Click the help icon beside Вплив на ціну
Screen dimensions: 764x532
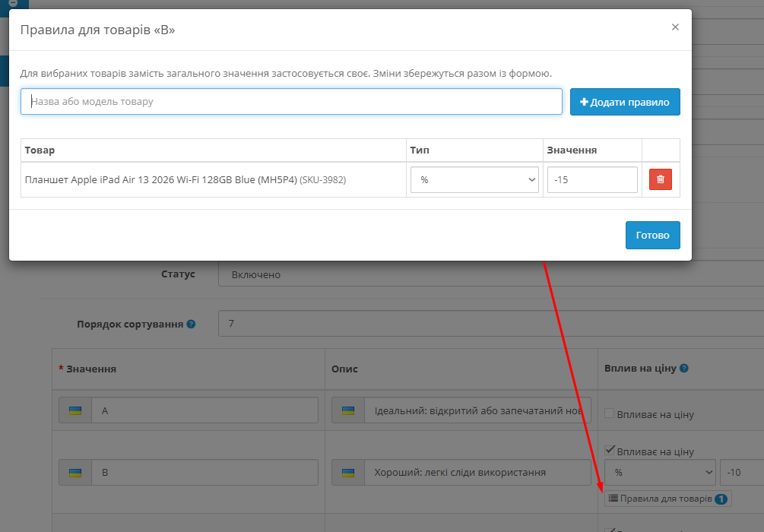684,369
